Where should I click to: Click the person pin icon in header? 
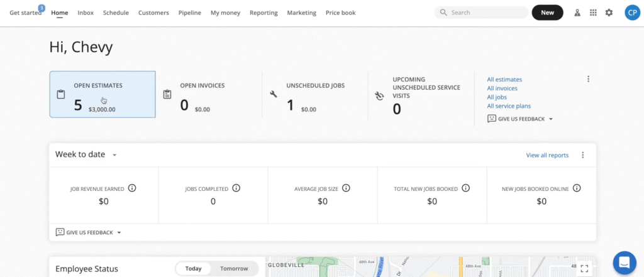click(577, 13)
